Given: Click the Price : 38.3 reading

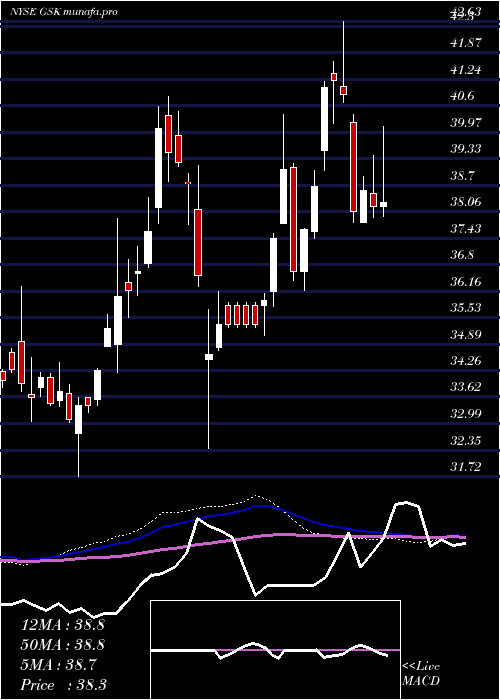Looking at the screenshot, I should point(63,685).
